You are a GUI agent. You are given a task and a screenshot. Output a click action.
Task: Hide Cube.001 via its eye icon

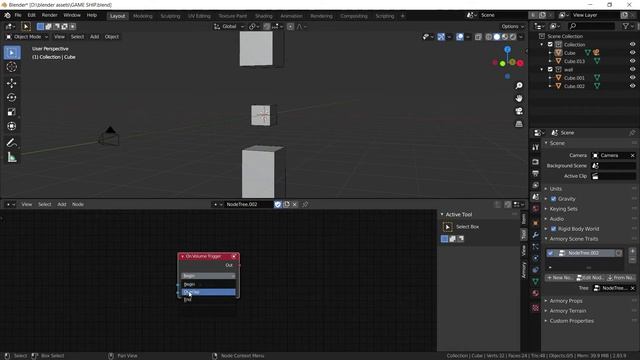tap(632, 78)
